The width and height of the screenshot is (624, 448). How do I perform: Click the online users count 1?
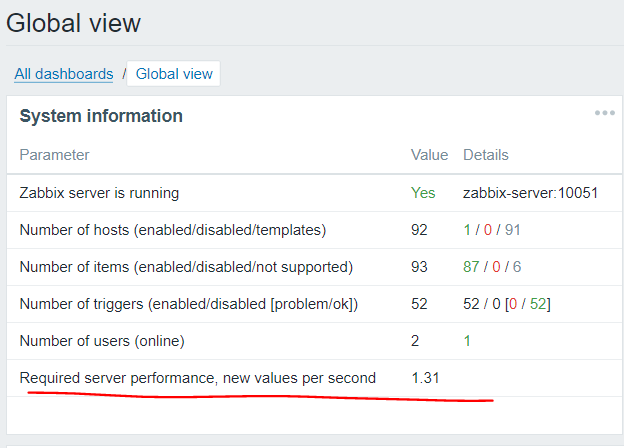467,341
